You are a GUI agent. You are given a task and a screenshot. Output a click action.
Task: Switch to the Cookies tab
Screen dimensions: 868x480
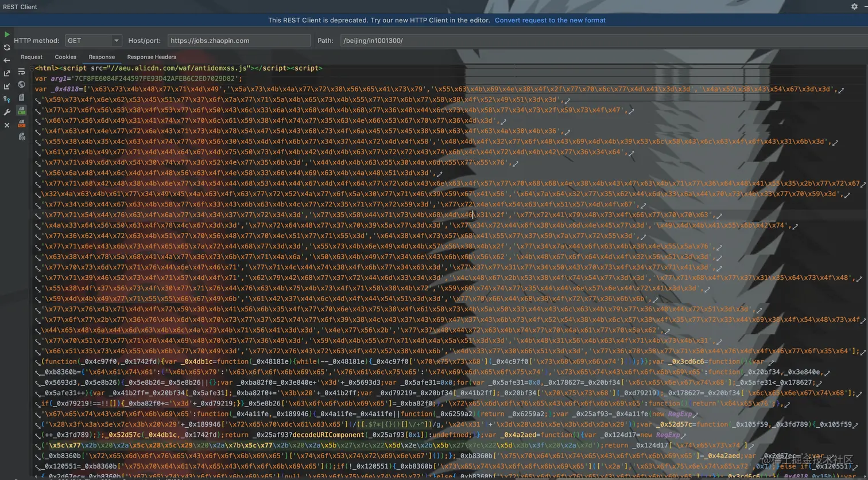pos(65,57)
